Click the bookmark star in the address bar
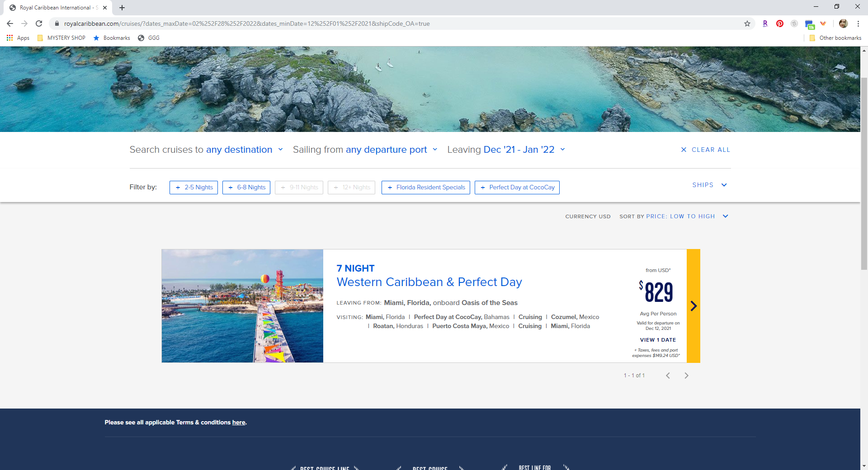Viewport: 868px width, 470px height. coord(747,23)
